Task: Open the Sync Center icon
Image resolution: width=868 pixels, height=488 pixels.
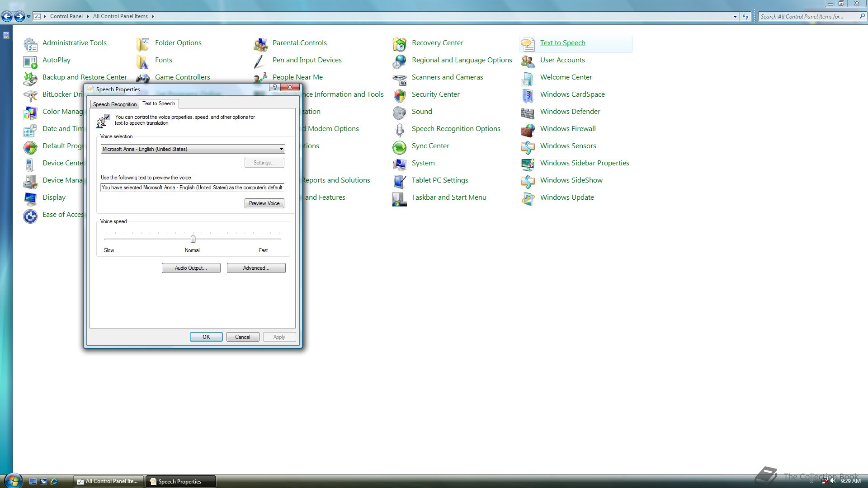Action: 400,147
